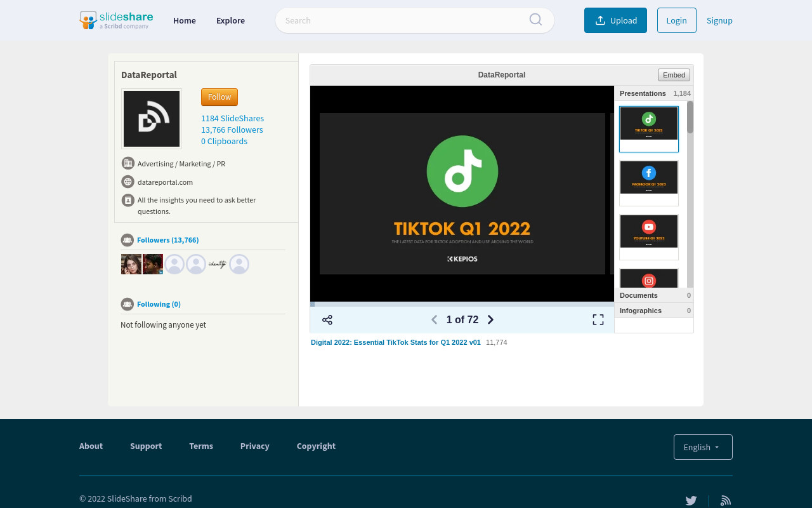This screenshot has height=508, width=812.
Task: Open the About footer link
Action: pyautogui.click(x=91, y=446)
